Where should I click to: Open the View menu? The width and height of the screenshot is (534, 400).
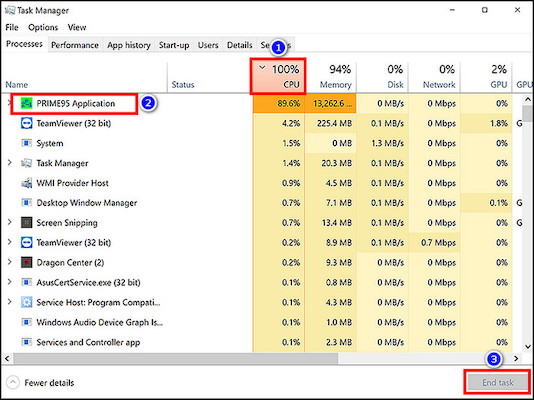tap(77, 27)
